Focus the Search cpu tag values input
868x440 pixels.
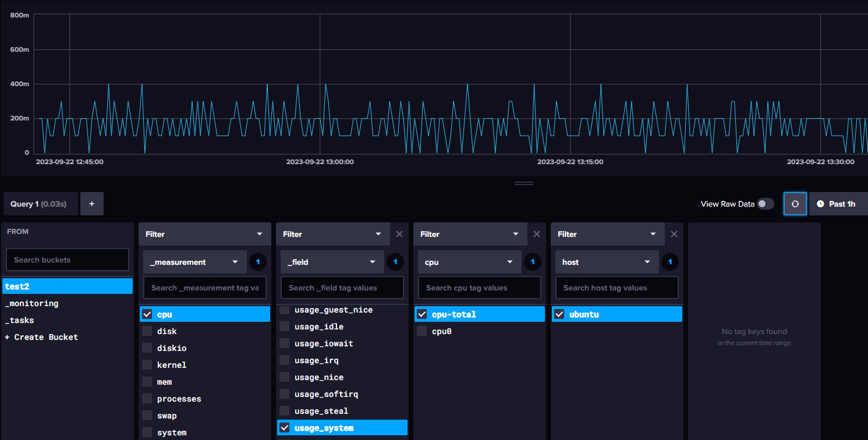480,288
